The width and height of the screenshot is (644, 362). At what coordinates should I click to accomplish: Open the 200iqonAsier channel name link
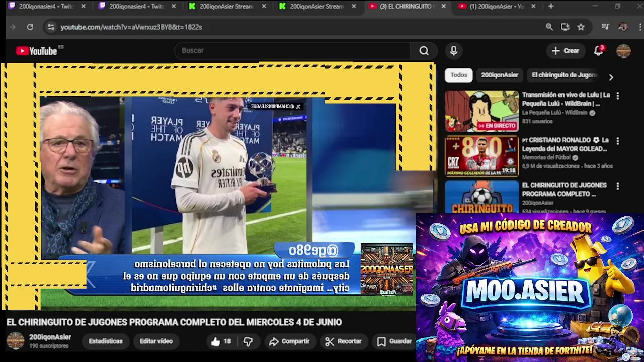(x=50, y=337)
